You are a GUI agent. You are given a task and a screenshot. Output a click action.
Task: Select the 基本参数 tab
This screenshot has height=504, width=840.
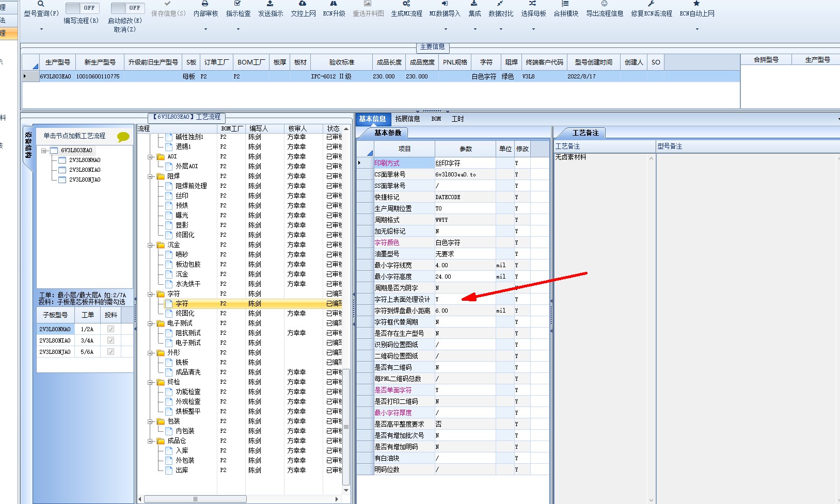[388, 133]
